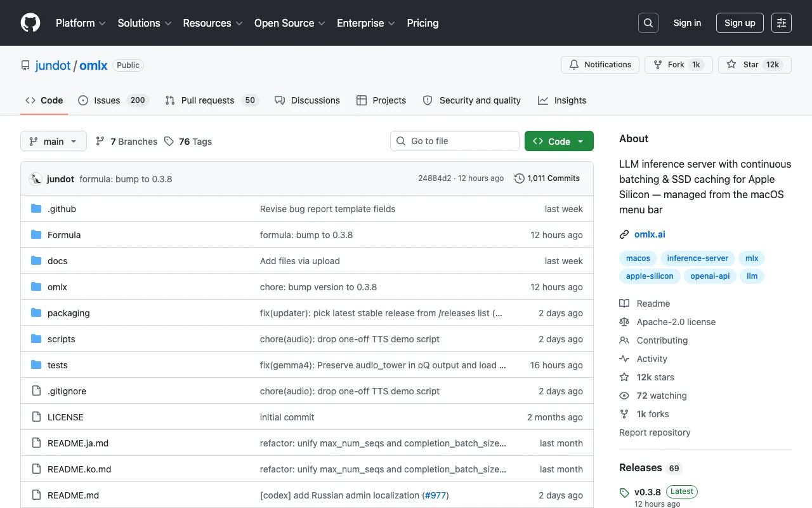Image resolution: width=812 pixels, height=508 pixels.
Task: Click the README.ko.md file icon
Action: [36, 469]
